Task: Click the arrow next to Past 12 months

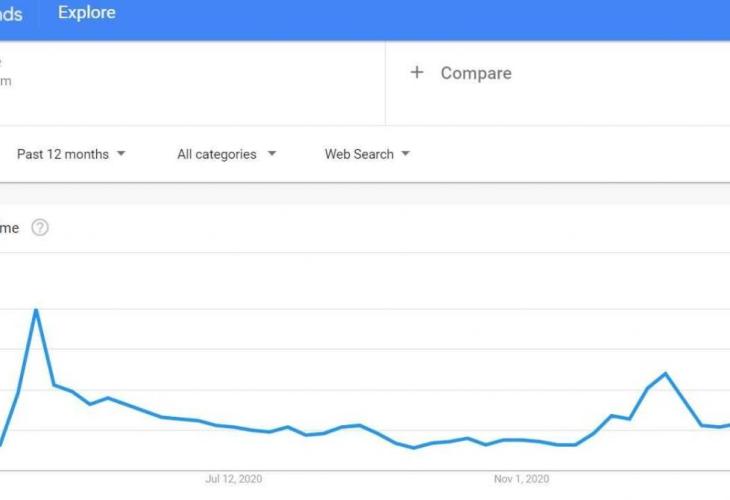Action: pyautogui.click(x=121, y=154)
